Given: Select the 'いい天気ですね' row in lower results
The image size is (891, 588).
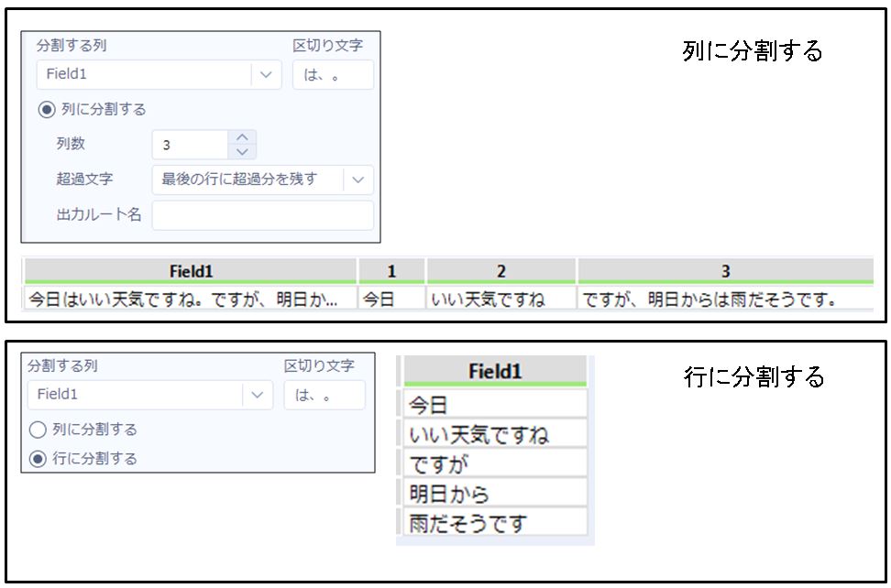Looking at the screenshot, I should 494,434.
